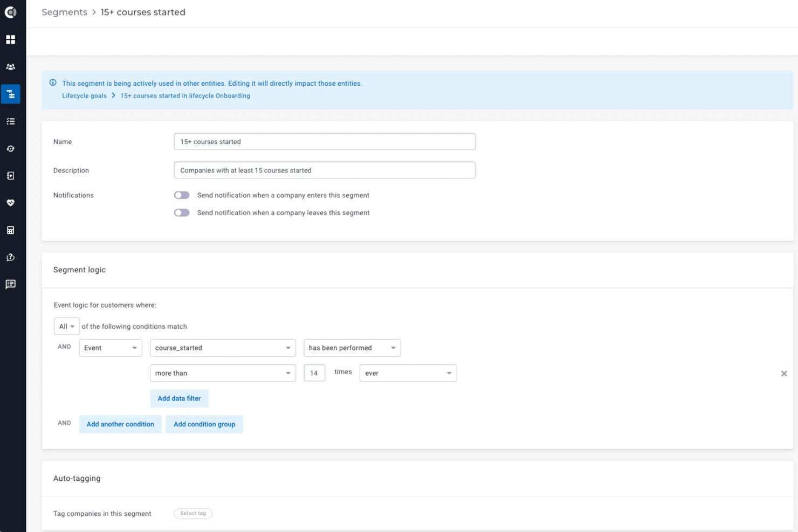Image resolution: width=798 pixels, height=532 pixels.
Task: Select the customers/people icon in sidebar
Action: click(11, 66)
